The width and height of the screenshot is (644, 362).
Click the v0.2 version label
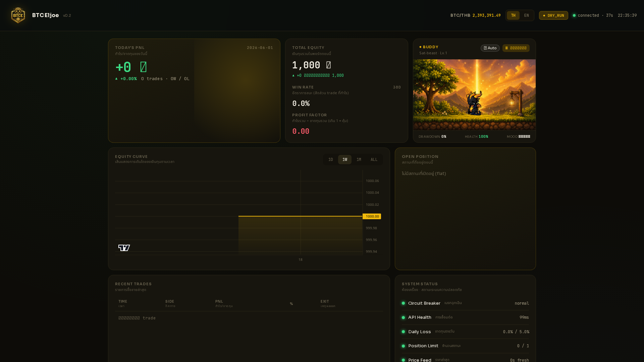[x=67, y=16]
